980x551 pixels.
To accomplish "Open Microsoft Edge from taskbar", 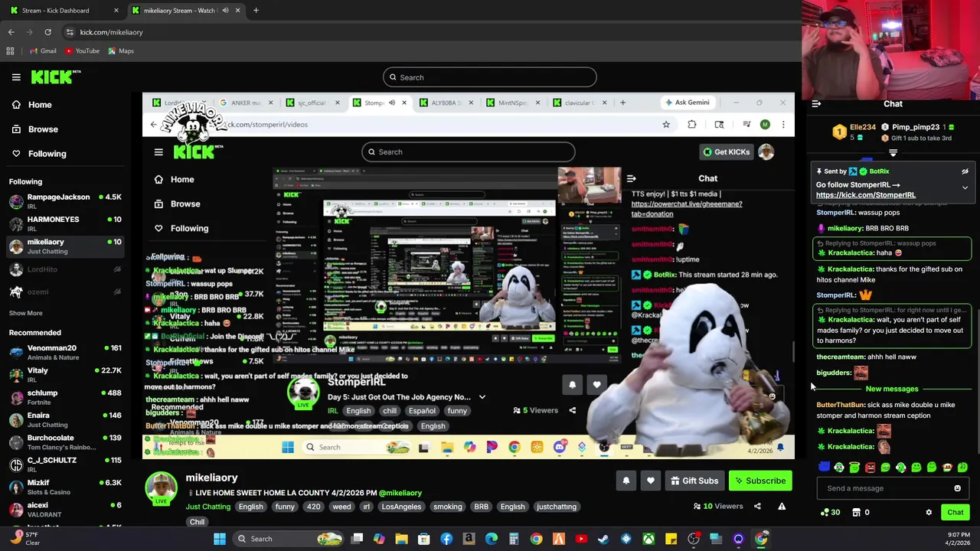I will (x=492, y=539).
